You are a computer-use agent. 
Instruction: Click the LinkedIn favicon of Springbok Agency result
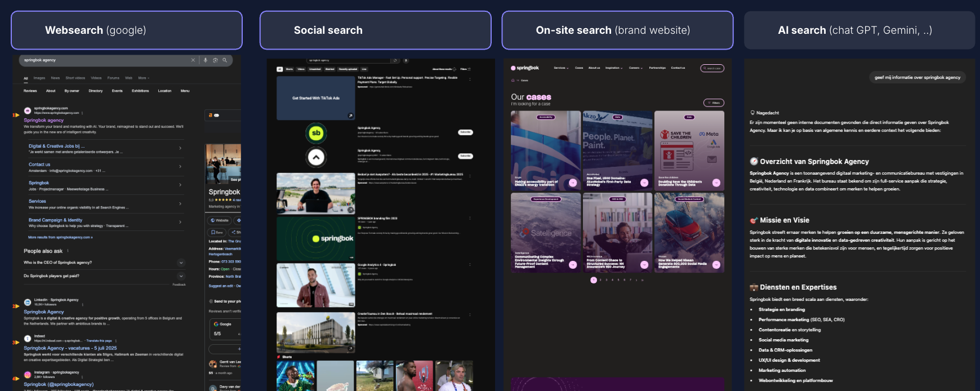28,303
